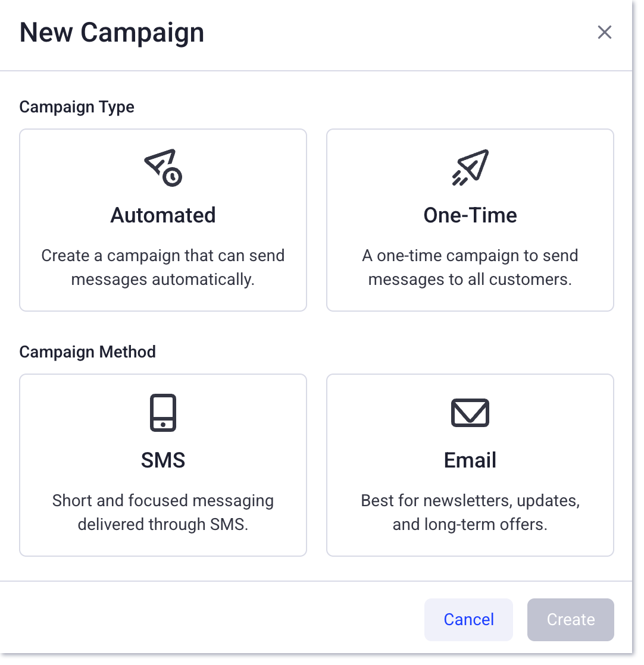Click the SMS mobile phone icon

[x=162, y=412]
